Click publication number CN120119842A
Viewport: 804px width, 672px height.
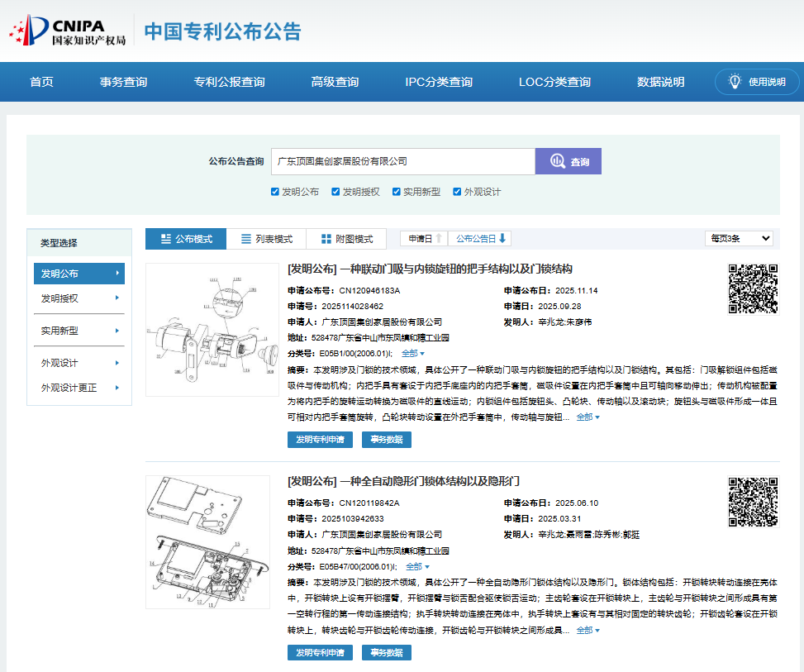(369, 503)
